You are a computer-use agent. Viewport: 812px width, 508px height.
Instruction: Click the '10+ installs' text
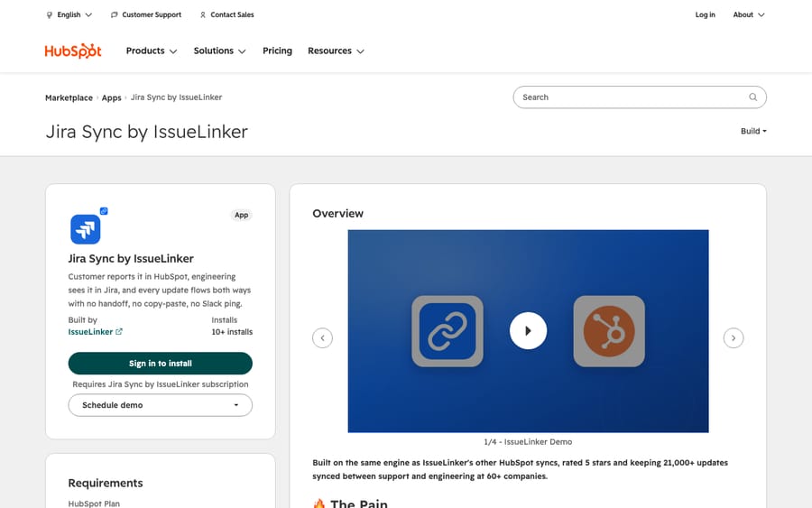point(232,332)
